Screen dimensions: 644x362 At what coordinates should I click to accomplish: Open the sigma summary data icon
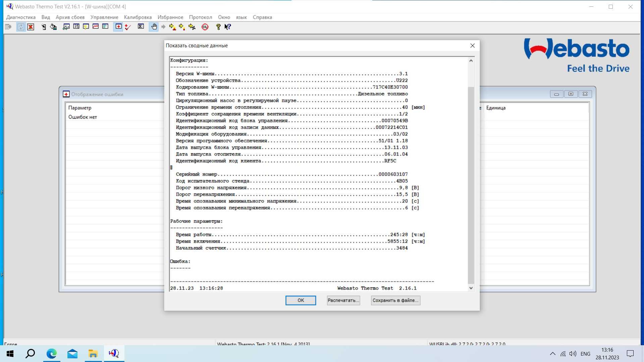pos(141,26)
